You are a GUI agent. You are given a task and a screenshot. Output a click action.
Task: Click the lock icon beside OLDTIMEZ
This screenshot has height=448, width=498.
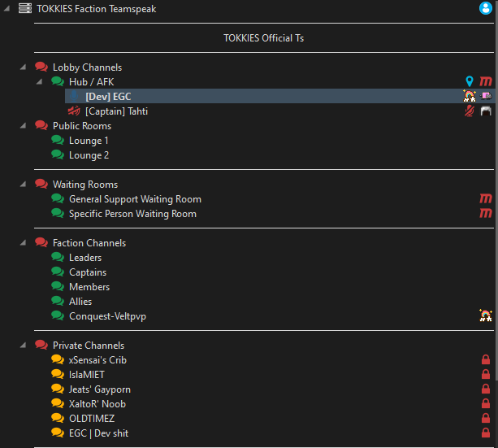pos(486,419)
